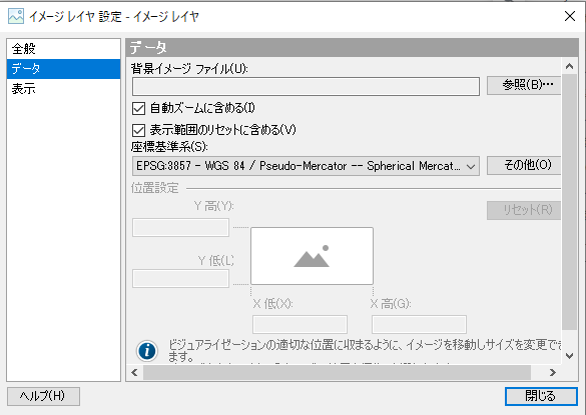Click the image placeholder thumbnail
Image resolution: width=586 pixels, height=415 pixels.
pos(312,256)
